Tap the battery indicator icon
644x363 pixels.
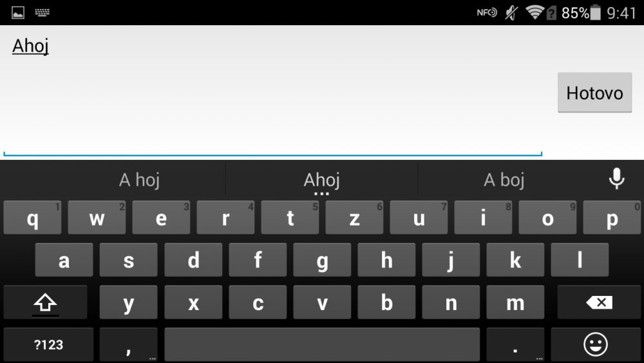point(596,13)
